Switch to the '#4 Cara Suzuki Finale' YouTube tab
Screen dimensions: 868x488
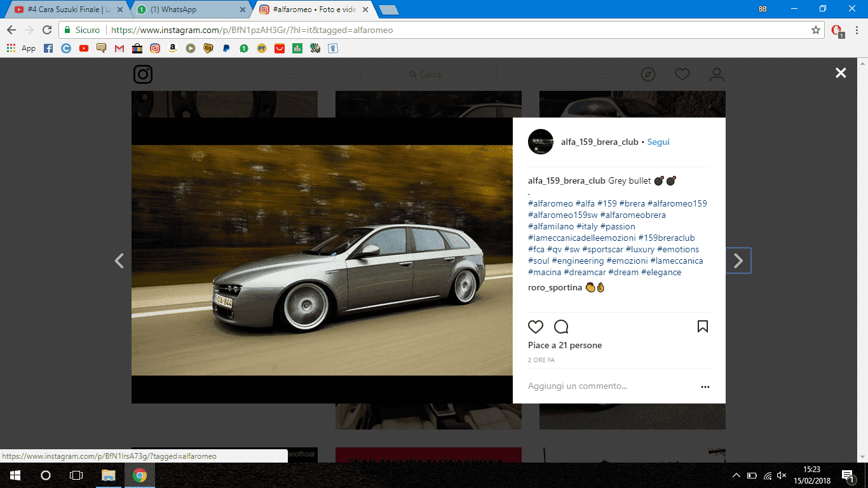pos(69,10)
